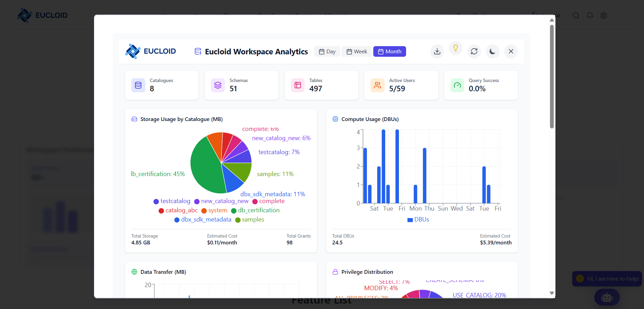
Task: Click the modal vertical scrollbar thumb
Action: click(552, 76)
